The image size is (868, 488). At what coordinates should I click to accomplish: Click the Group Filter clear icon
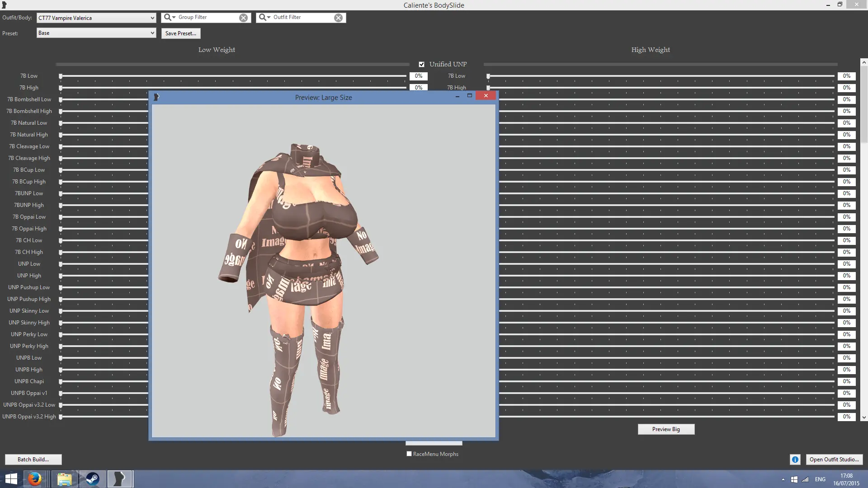pyautogui.click(x=243, y=17)
